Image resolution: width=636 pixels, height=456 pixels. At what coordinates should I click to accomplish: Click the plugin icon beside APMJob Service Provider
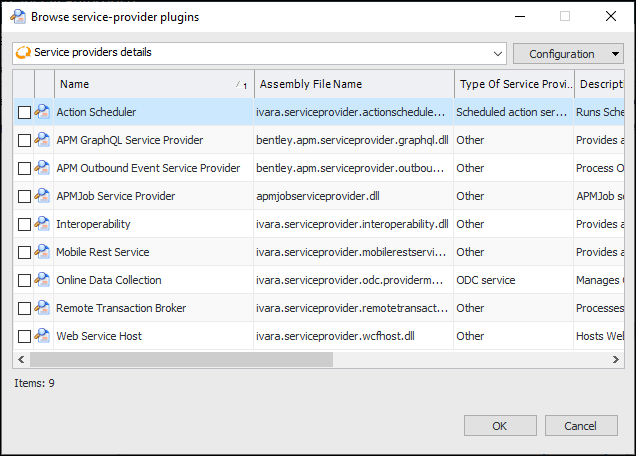[x=43, y=196]
